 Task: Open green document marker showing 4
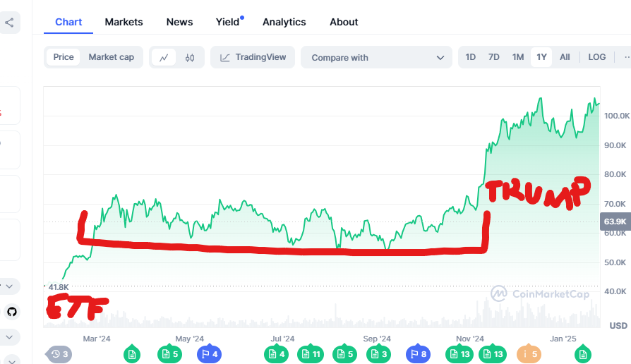click(276, 354)
